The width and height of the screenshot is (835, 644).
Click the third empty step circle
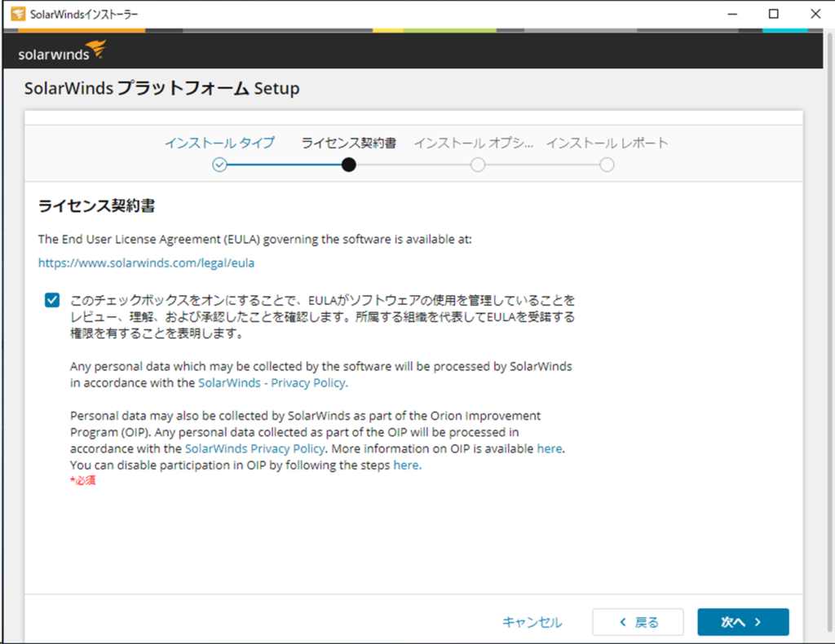478,165
